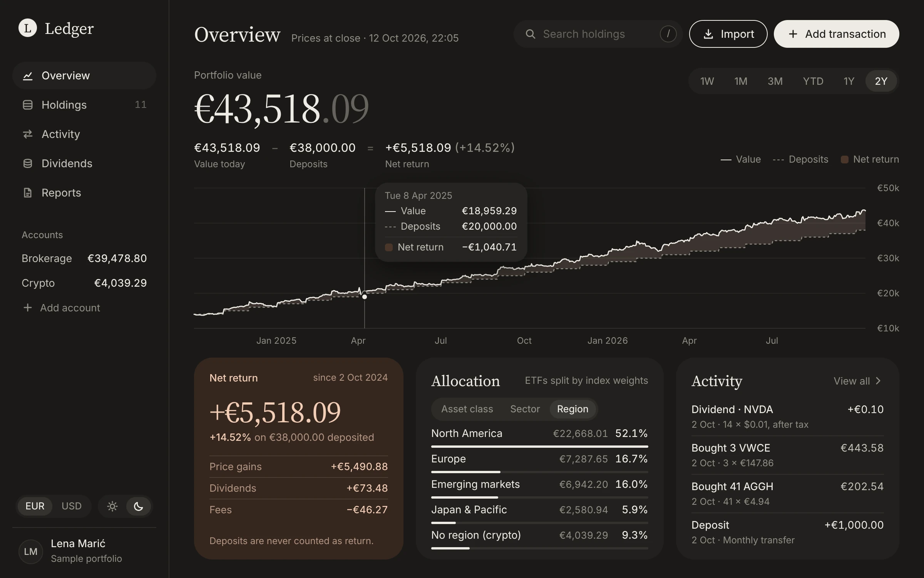Open View all activity link
This screenshot has width=924, height=578.
[857, 381]
